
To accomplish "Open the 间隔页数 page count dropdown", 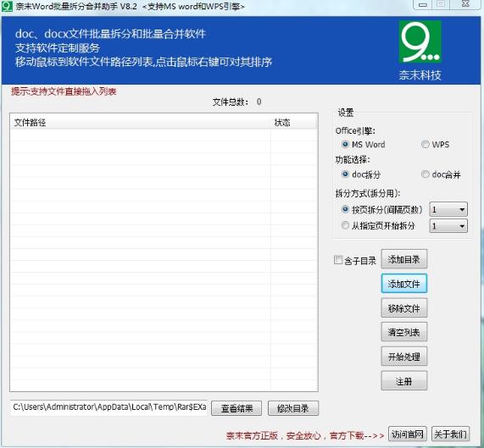I will (448, 210).
